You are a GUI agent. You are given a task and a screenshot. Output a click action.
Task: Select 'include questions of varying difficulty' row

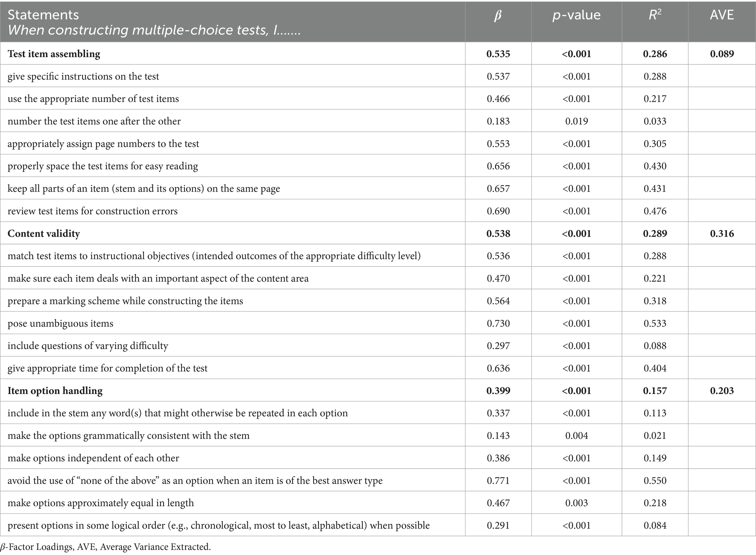tap(88, 346)
